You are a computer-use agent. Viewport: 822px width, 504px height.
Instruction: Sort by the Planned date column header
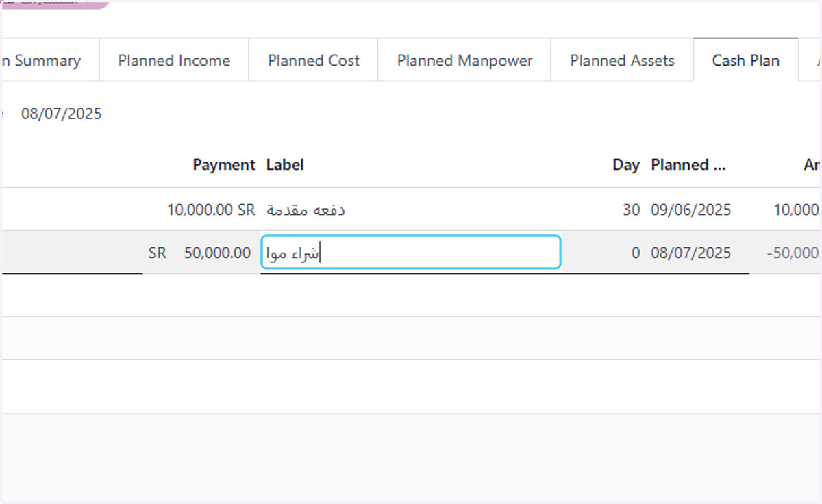coord(688,165)
